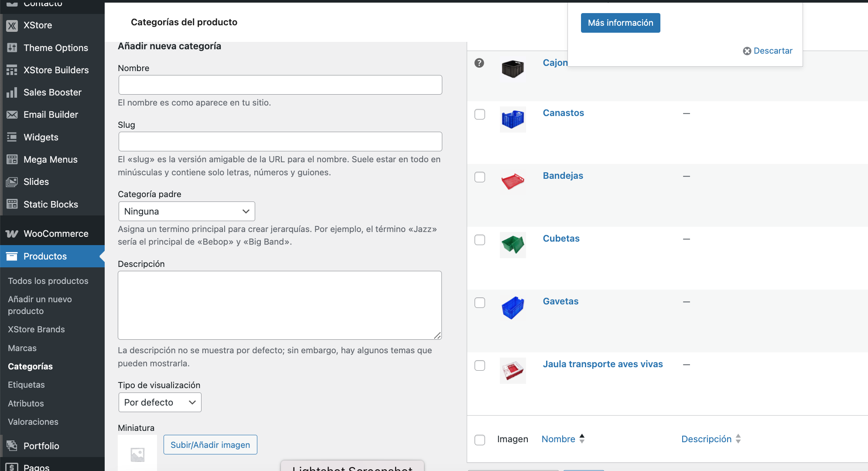Click the Email Builder envelope icon

12,114
